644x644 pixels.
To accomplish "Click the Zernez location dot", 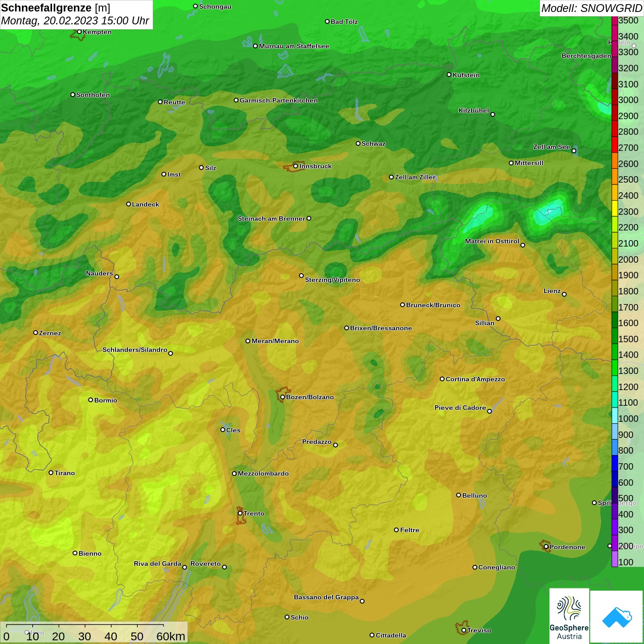I will (35, 333).
